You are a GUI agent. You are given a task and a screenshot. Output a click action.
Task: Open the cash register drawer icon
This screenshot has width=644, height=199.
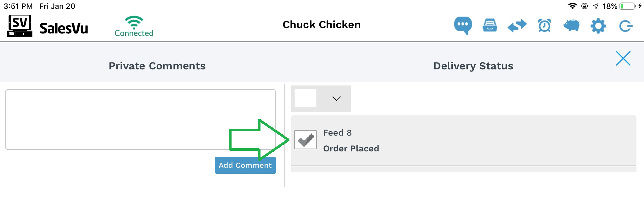490,26
